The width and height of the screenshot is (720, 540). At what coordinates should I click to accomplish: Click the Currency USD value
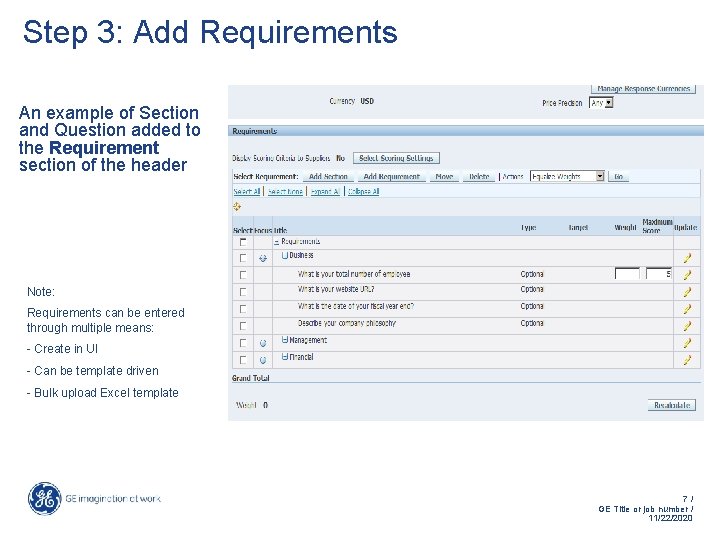[367, 101]
